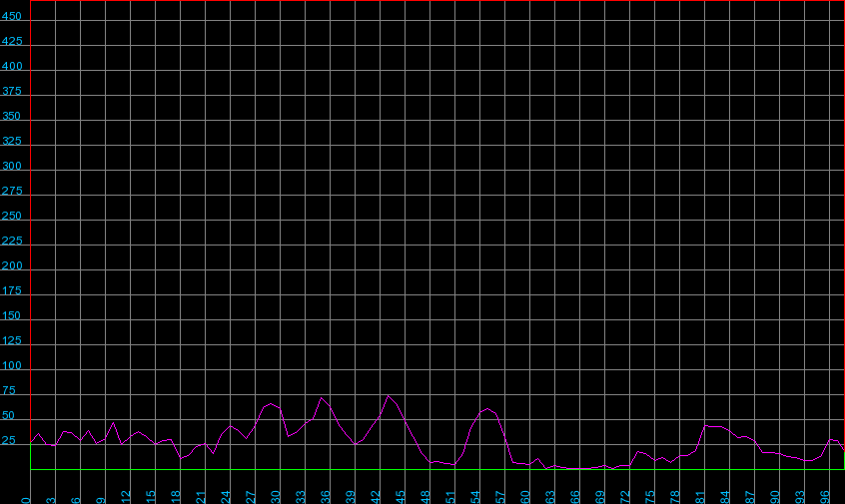Screen dimensions: 845x504
Task: Pick the 33 label on the horizontal axis
Action: pos(301,497)
